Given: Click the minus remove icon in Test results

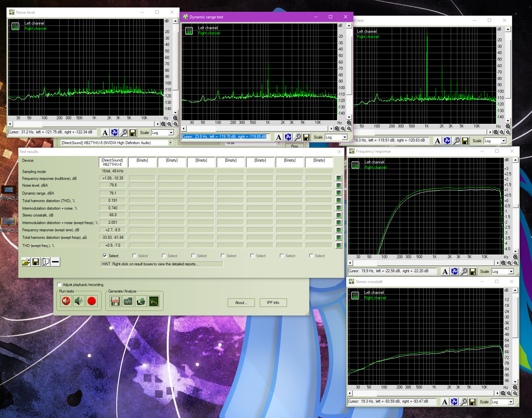Looking at the screenshot, I should (x=55, y=262).
